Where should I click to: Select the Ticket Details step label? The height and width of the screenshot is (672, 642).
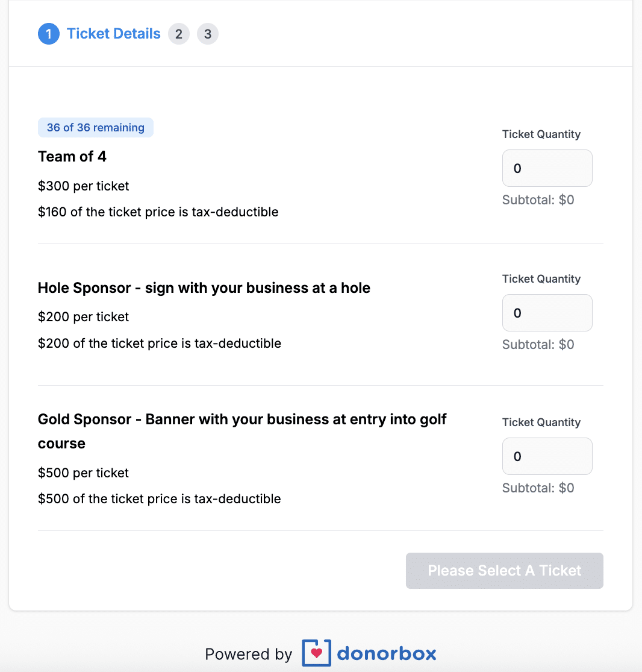(114, 34)
